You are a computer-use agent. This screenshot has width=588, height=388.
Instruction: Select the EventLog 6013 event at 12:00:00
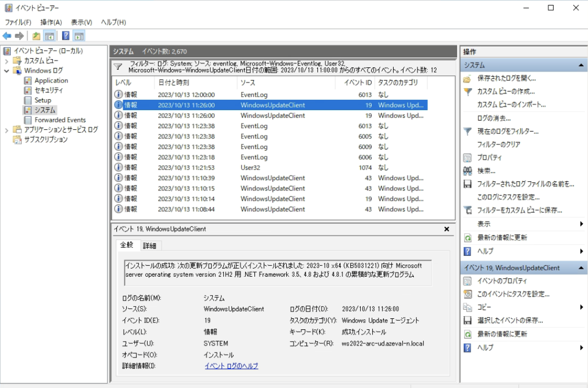pyautogui.click(x=271, y=95)
